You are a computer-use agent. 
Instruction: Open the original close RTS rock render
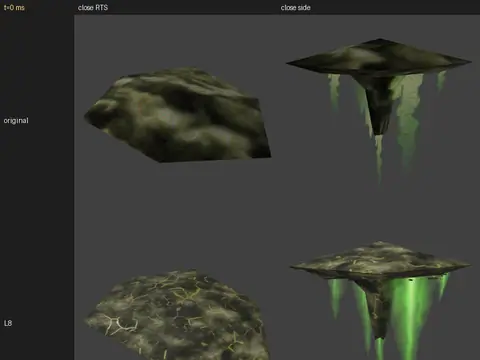(178, 115)
